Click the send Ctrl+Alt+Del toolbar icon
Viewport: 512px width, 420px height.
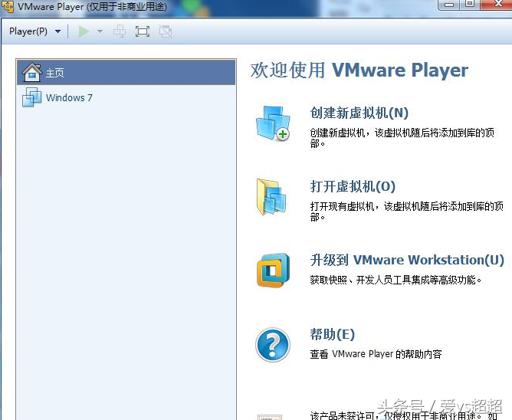(120, 31)
